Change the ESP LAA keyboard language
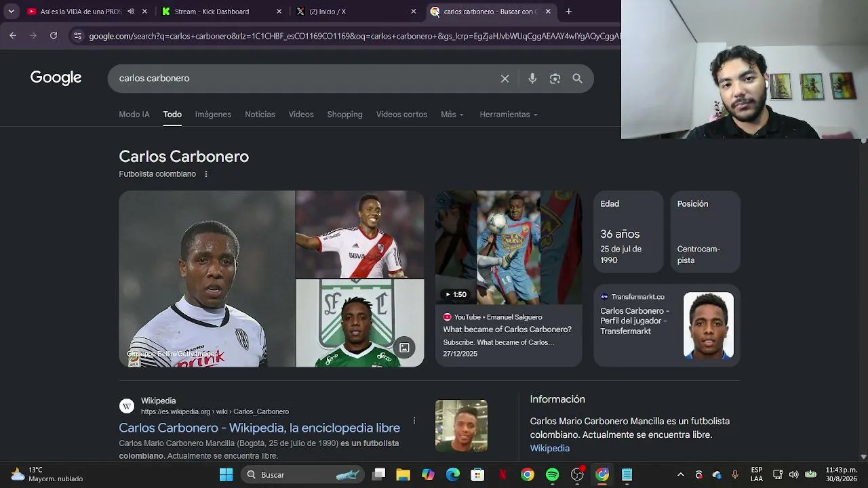Viewport: 868px width, 488px height. coord(757,474)
